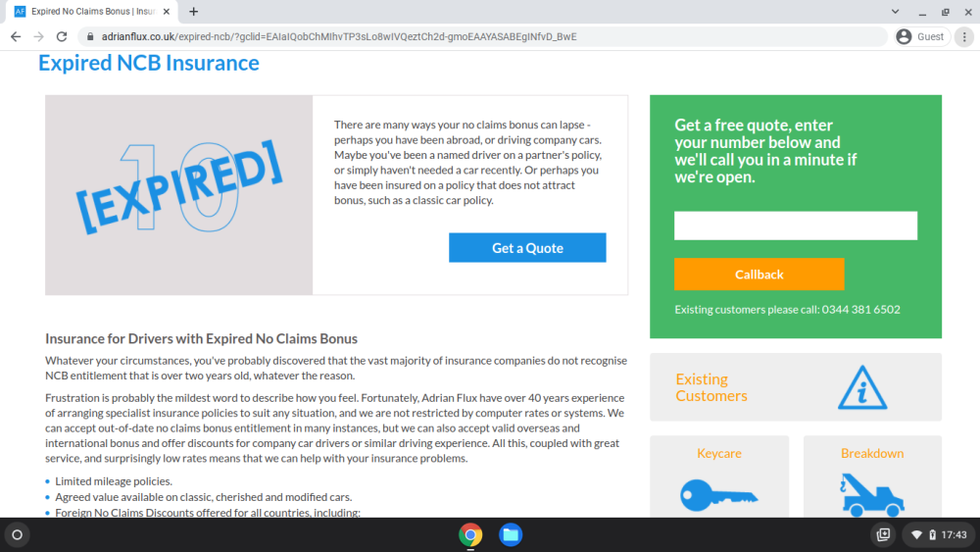Open status tray showing 17:43

coord(939,534)
